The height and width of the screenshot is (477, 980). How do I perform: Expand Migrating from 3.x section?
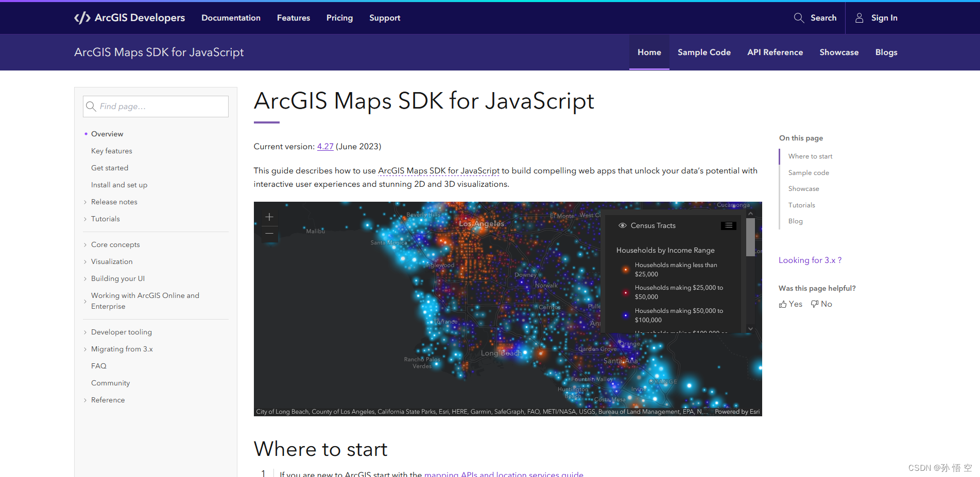point(85,349)
